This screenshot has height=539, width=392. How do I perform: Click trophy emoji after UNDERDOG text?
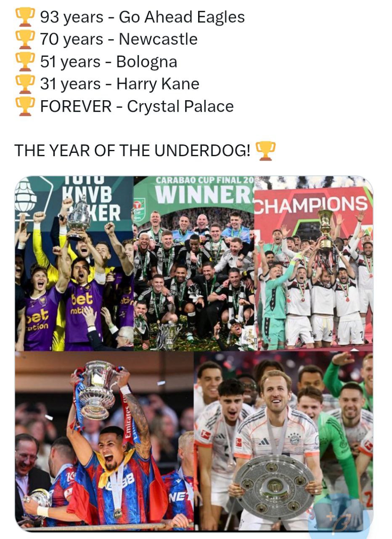265,150
